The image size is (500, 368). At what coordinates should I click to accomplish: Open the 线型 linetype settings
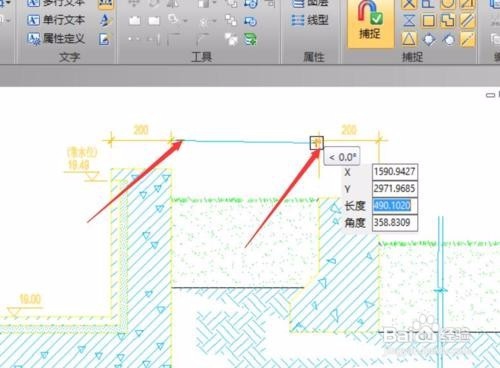[310, 20]
